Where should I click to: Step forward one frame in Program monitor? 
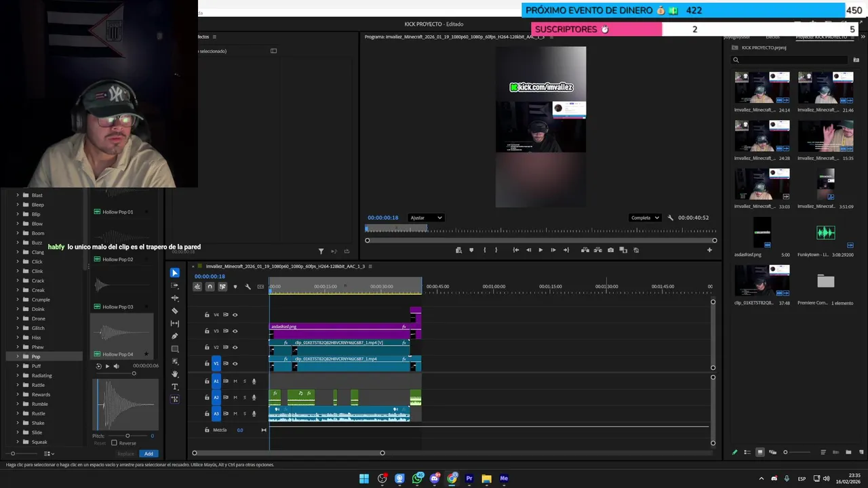[x=553, y=250]
